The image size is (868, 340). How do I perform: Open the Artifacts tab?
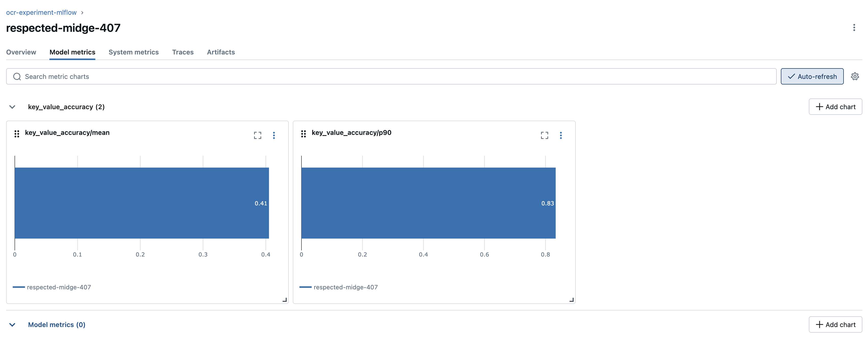coord(221,52)
